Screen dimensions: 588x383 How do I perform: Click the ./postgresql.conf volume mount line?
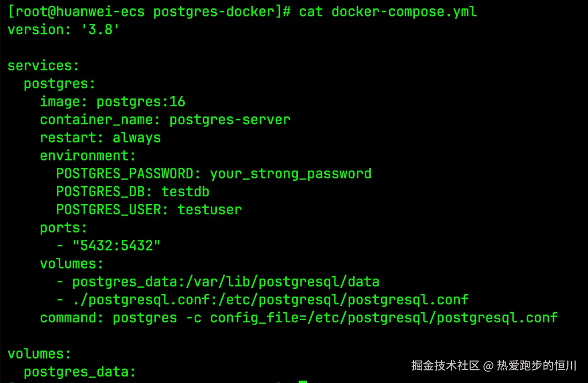click(270, 300)
